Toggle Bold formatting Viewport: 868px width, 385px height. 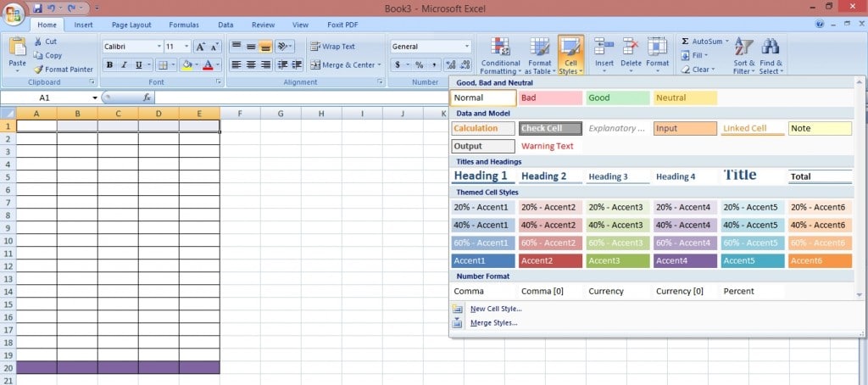[109, 64]
